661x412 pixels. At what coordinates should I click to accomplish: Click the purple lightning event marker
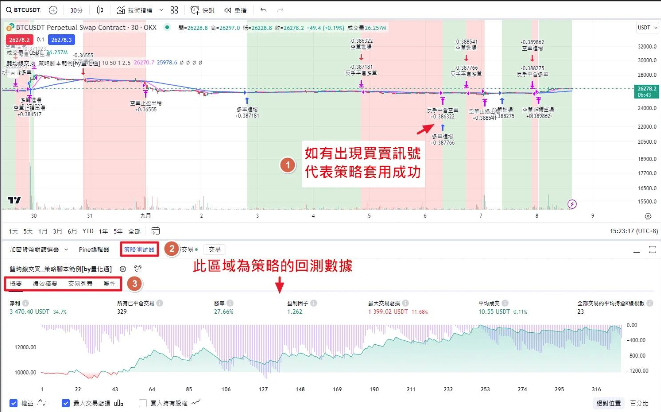click(x=572, y=204)
